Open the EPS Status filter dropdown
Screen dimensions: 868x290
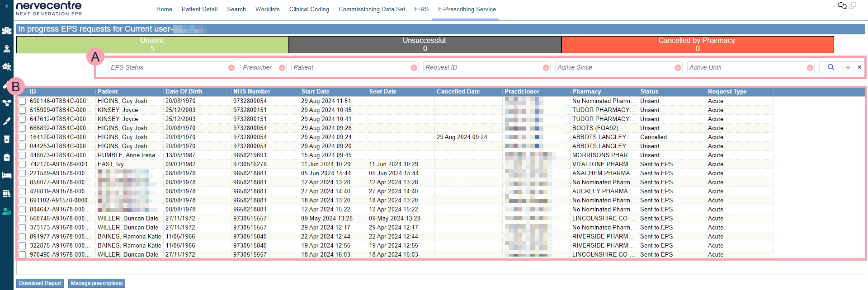(168, 67)
